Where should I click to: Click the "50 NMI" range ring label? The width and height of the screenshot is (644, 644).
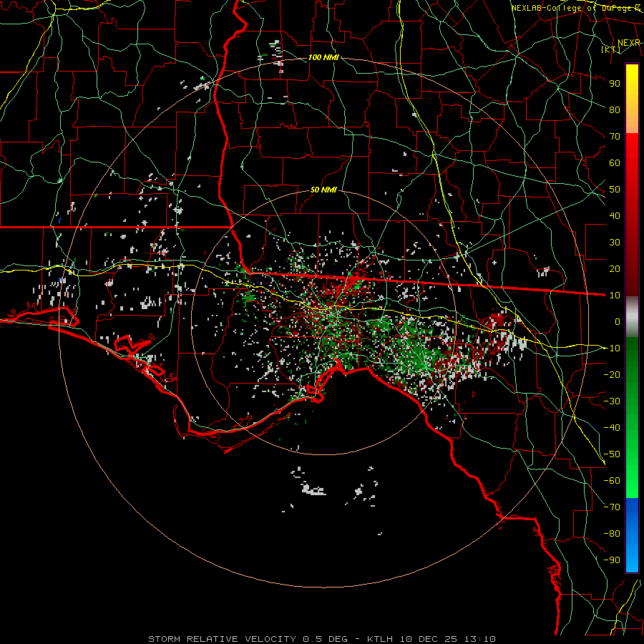point(323,190)
